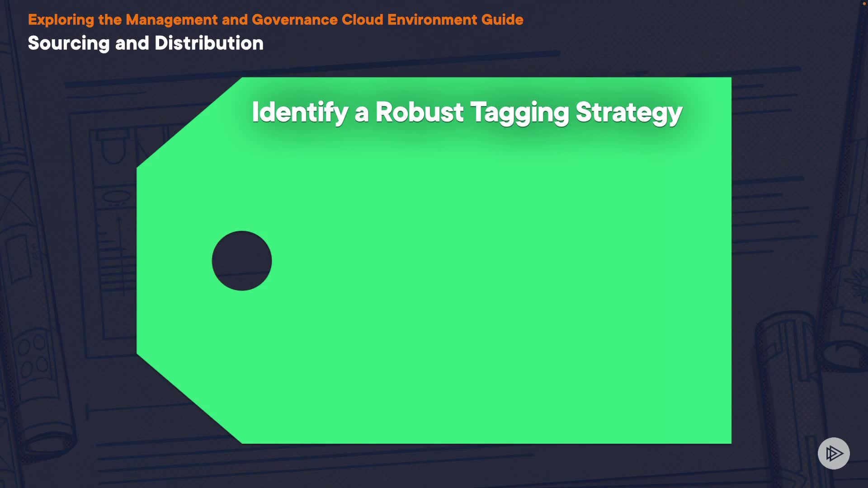
Task: Click the word 'Exploring' in orange title
Action: pyautogui.click(x=61, y=20)
